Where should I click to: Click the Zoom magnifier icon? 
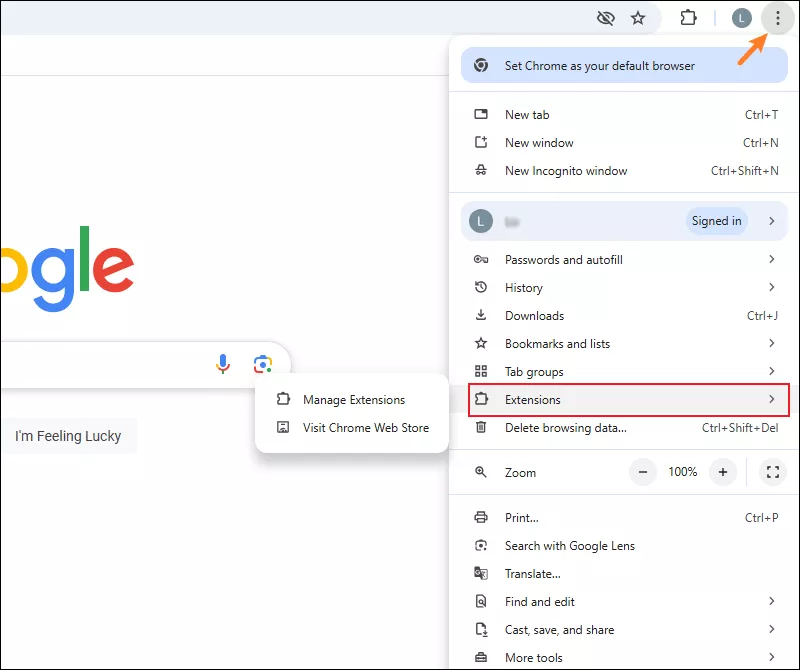pyautogui.click(x=481, y=472)
